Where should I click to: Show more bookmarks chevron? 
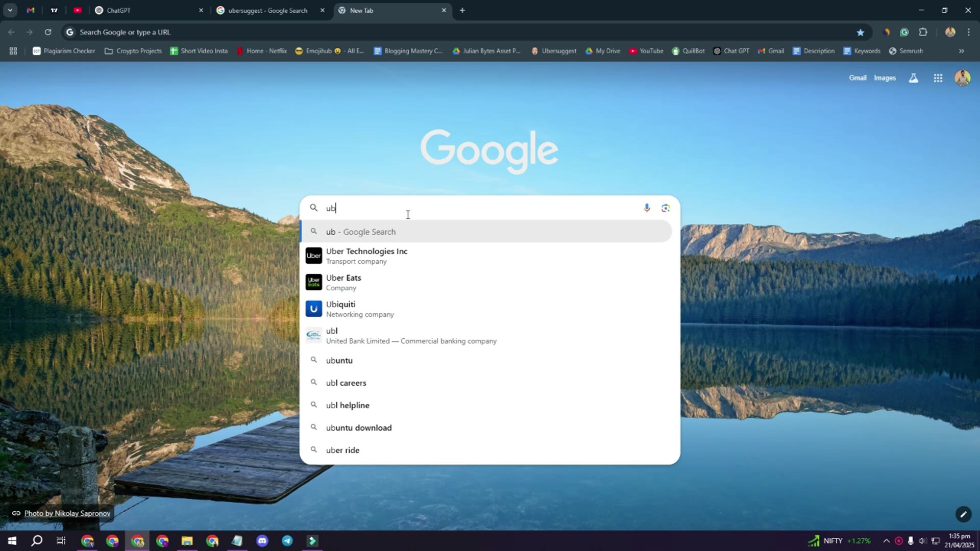tap(962, 51)
